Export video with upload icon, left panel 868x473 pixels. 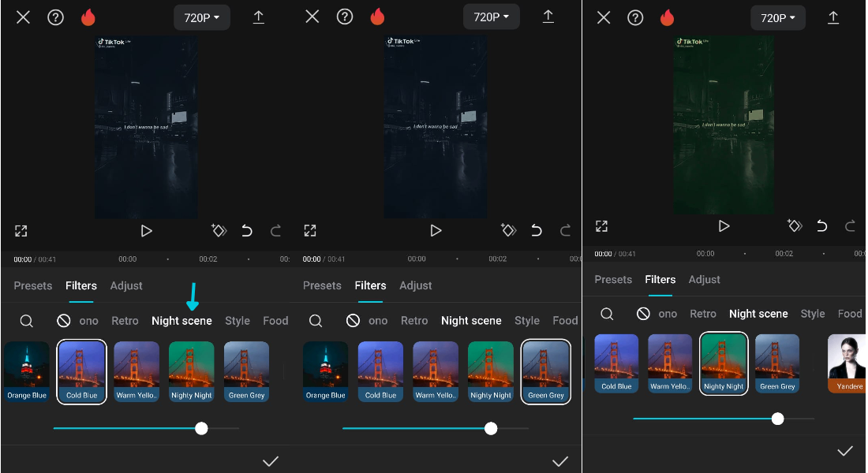click(259, 17)
